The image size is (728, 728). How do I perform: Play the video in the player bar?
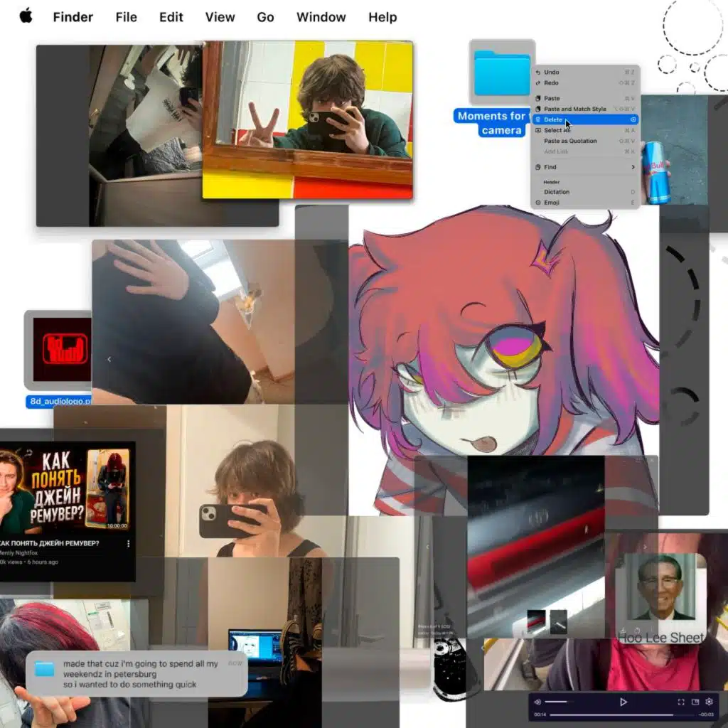coord(623,702)
